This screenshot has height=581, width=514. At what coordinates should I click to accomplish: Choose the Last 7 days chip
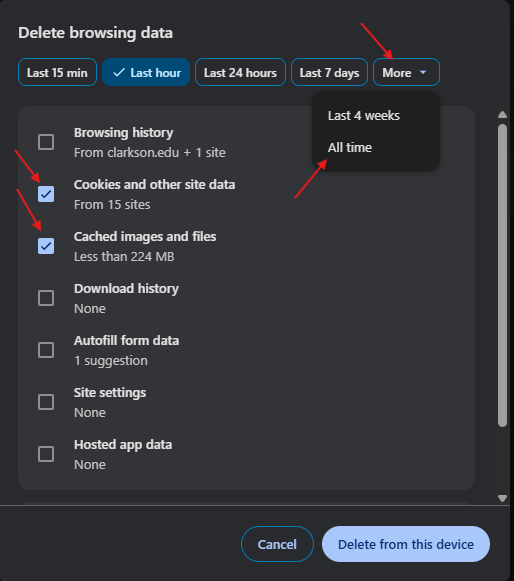click(x=329, y=72)
